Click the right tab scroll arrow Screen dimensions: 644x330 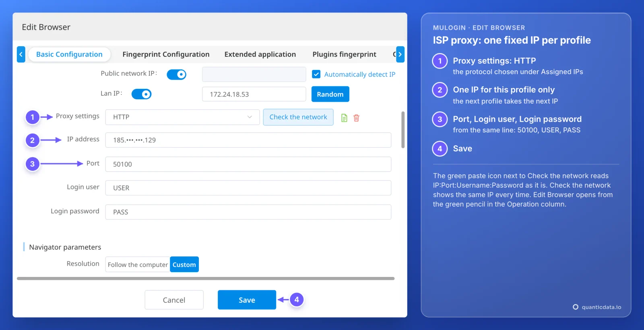[x=400, y=54]
